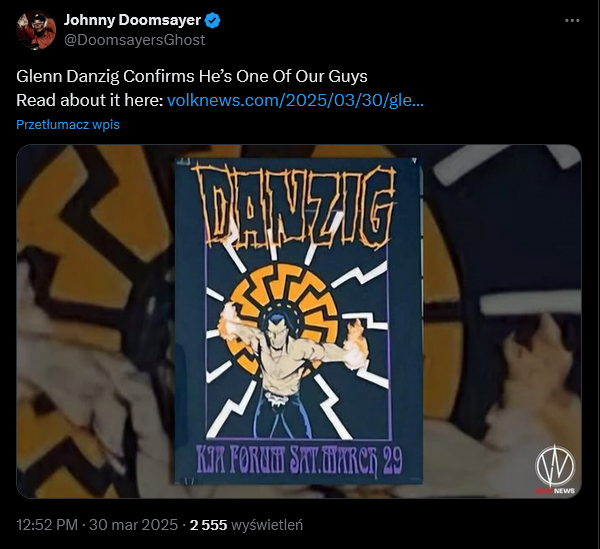Click the Read about it here text
This screenshot has width=600, height=549.
(89, 100)
